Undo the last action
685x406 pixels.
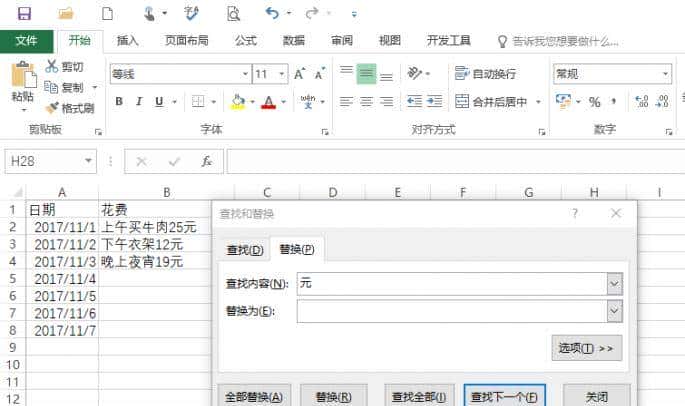[272, 14]
